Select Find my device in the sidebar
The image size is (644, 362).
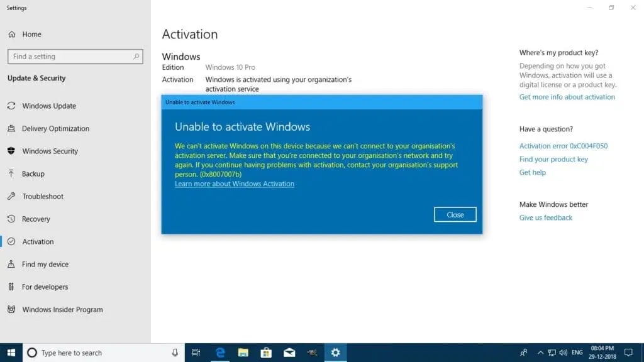click(x=45, y=264)
